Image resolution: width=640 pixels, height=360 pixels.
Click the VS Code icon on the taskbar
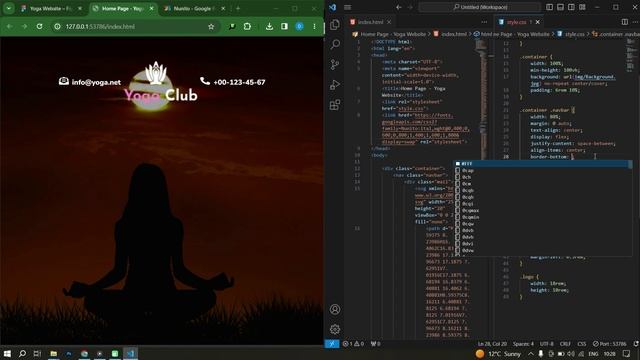pyautogui.click(x=131, y=353)
